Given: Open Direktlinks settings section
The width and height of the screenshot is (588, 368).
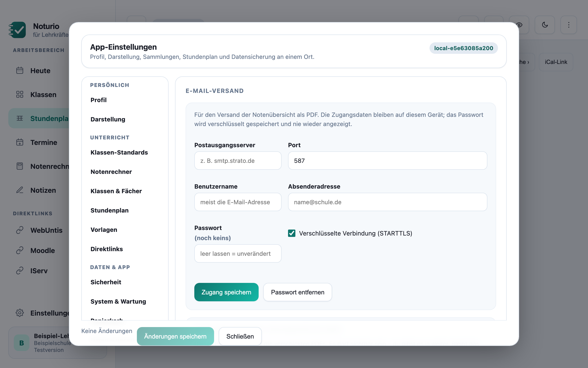Looking at the screenshot, I should [125, 249].
